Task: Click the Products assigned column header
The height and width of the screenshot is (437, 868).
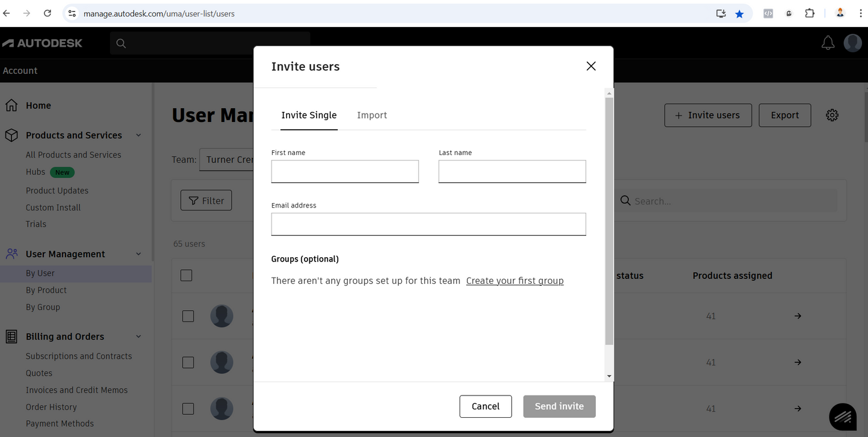Action: [x=732, y=276]
